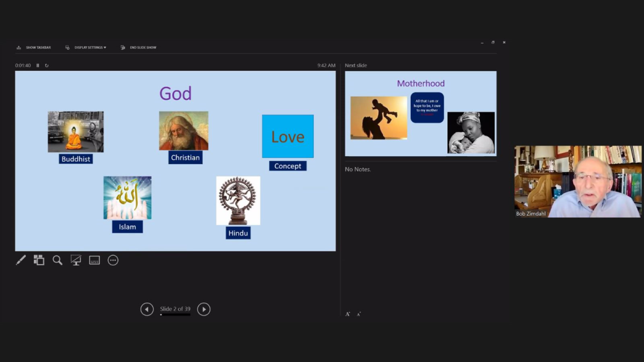This screenshot has width=644, height=362.
Task: Black out the slide show screen
Action: 76,260
